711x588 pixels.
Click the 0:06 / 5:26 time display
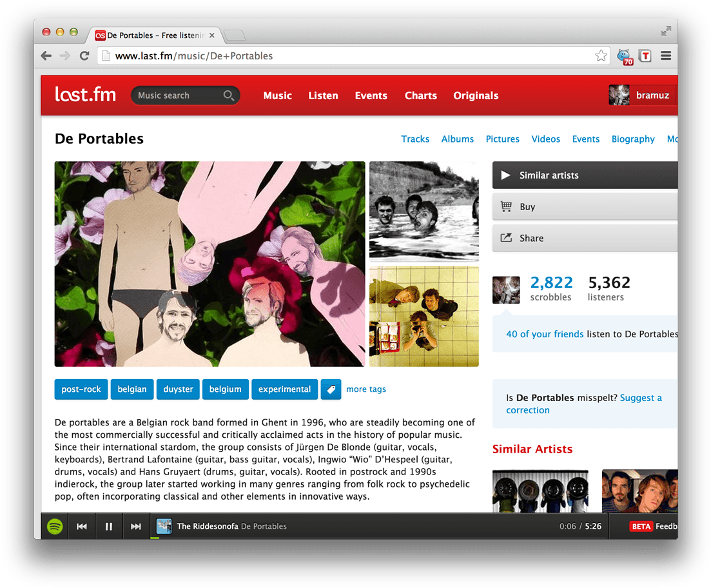580,526
